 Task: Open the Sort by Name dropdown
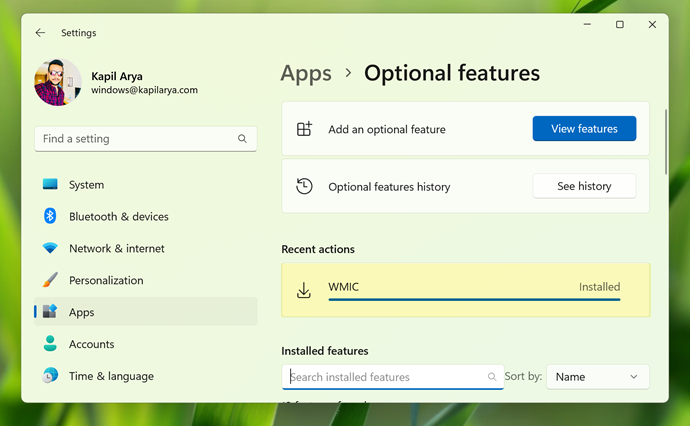point(597,377)
